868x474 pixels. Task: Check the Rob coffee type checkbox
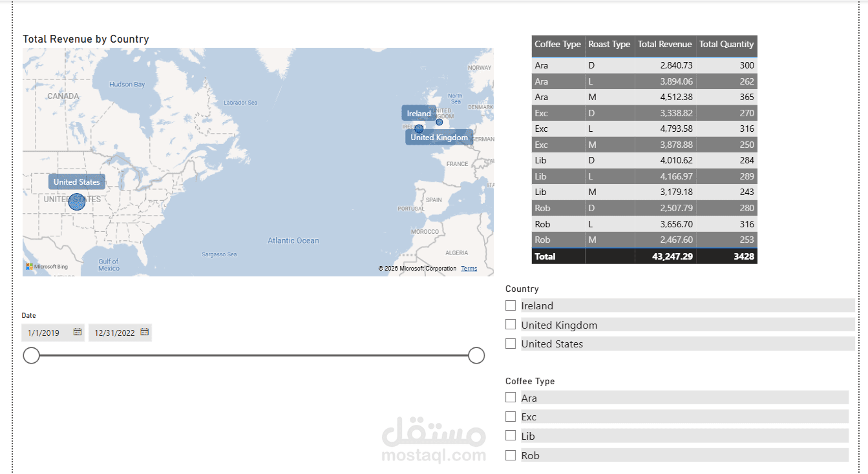point(510,455)
